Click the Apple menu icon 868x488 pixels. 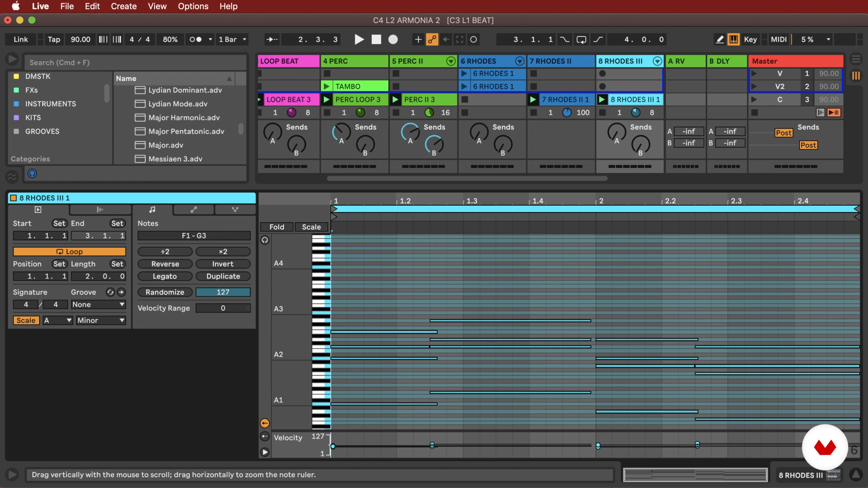[x=16, y=6]
